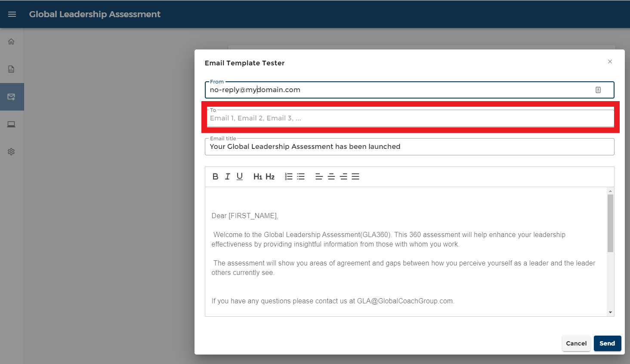Click the "Email Template Tester" dialog title
Viewport: 630px width, 364px height.
click(x=244, y=63)
